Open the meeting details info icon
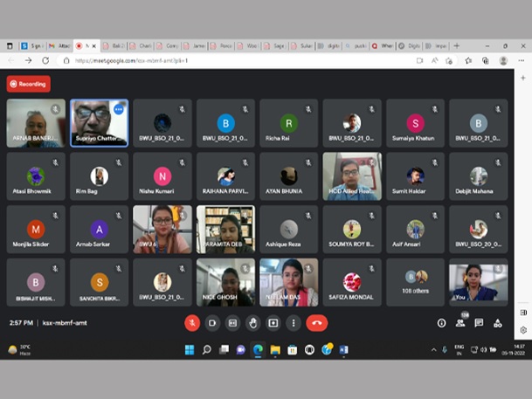This screenshot has height=399, width=532. (x=441, y=323)
